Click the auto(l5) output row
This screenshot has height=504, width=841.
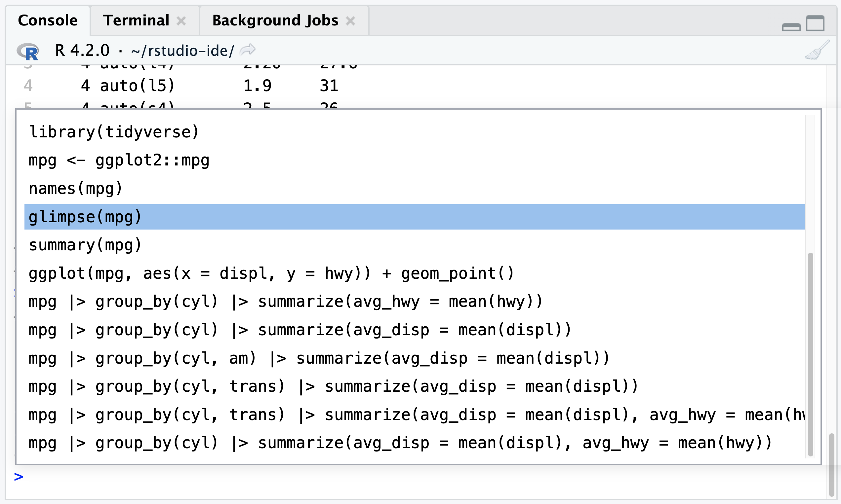pyautogui.click(x=181, y=86)
